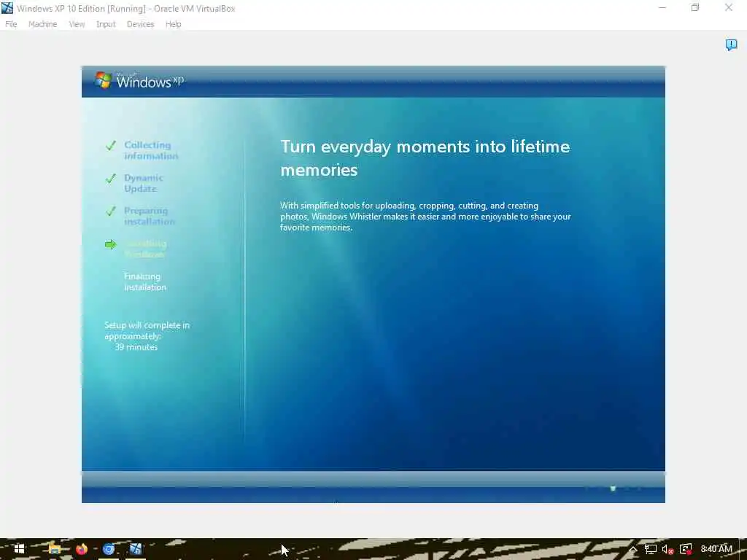Open the Windows Start menu
Viewport: 747px width, 560px height.
coord(19,549)
